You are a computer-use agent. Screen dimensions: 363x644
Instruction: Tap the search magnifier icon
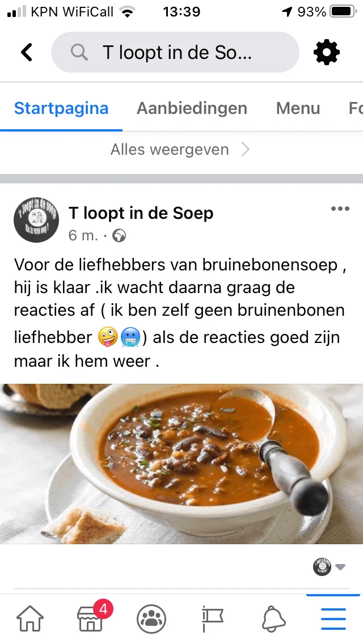(79, 52)
